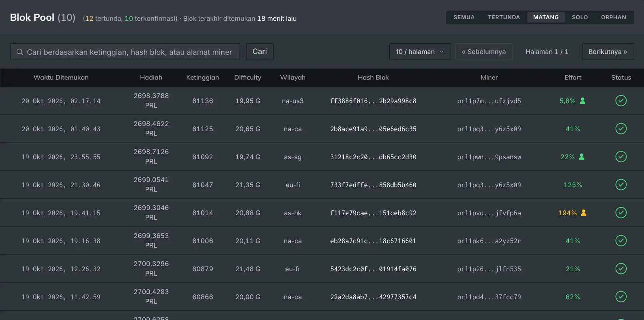Click block height 61014

tap(202, 213)
